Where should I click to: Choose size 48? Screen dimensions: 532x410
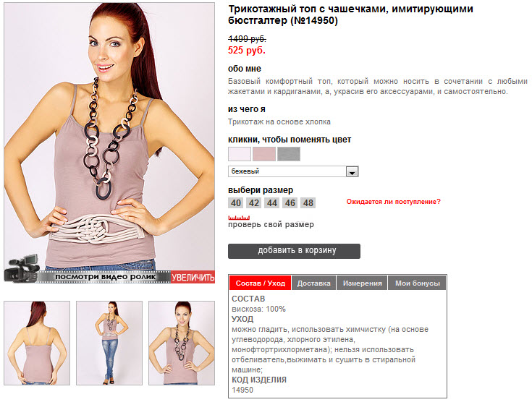pyautogui.click(x=308, y=203)
